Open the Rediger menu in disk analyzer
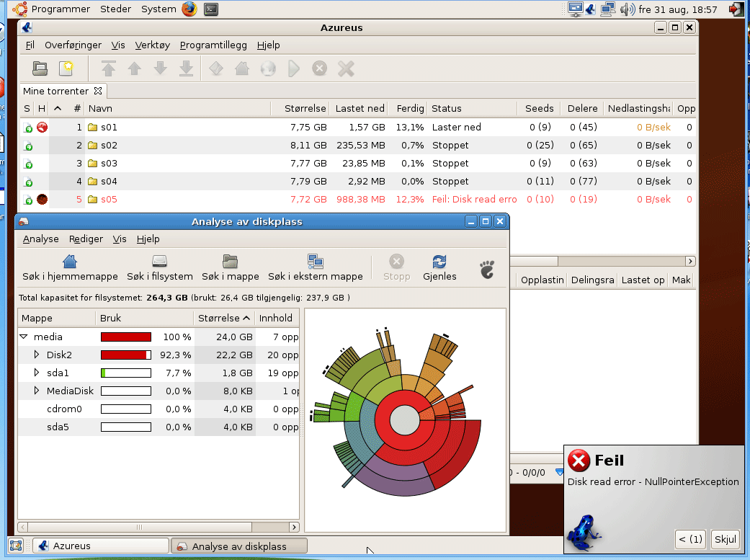Viewport: 750px width, 560px height. 86,239
